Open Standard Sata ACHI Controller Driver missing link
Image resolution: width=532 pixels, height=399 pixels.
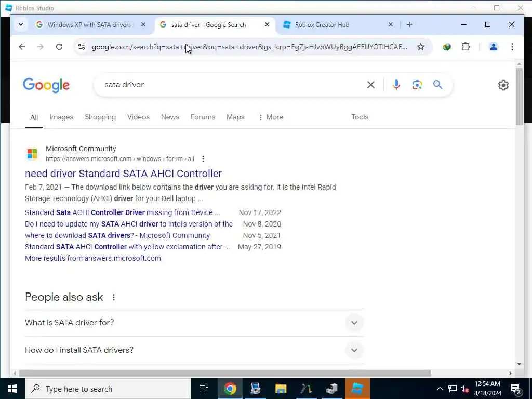[x=123, y=212]
